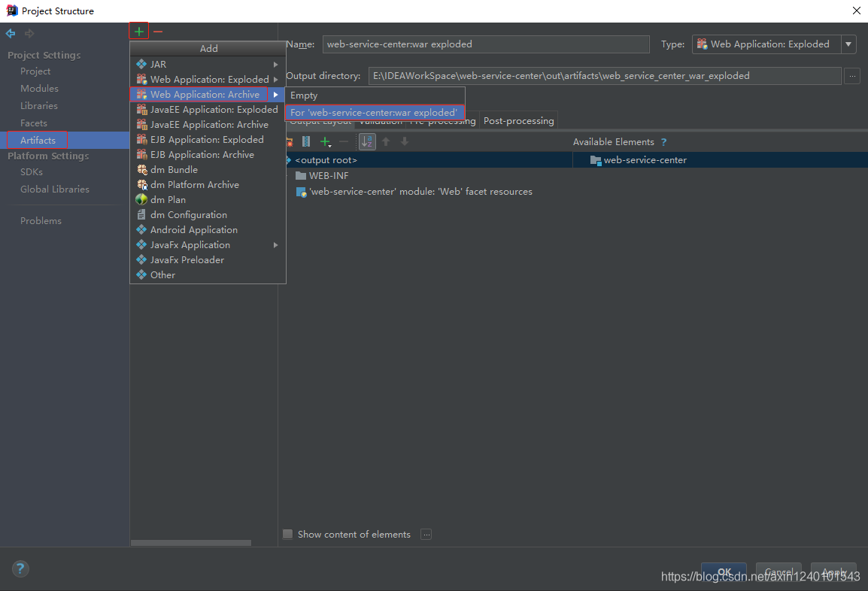Choose Android Application entry

click(x=208, y=229)
